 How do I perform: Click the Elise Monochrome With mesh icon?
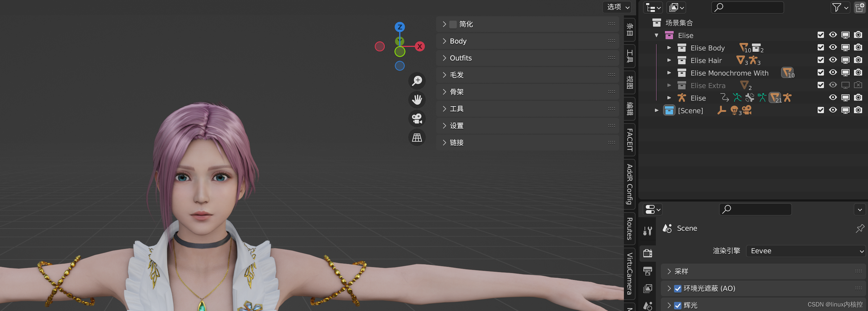coord(788,73)
